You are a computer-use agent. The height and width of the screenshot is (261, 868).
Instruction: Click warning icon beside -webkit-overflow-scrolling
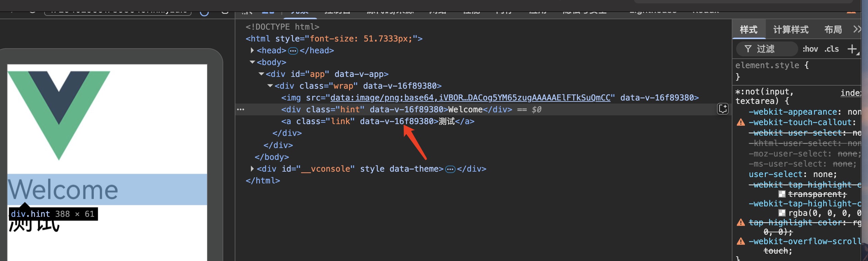(741, 241)
